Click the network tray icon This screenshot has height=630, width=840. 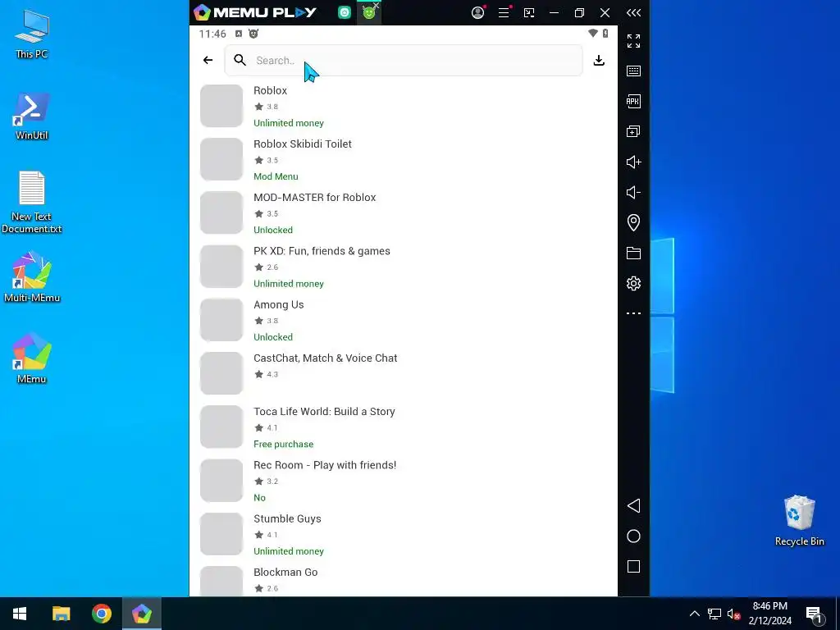pos(714,614)
